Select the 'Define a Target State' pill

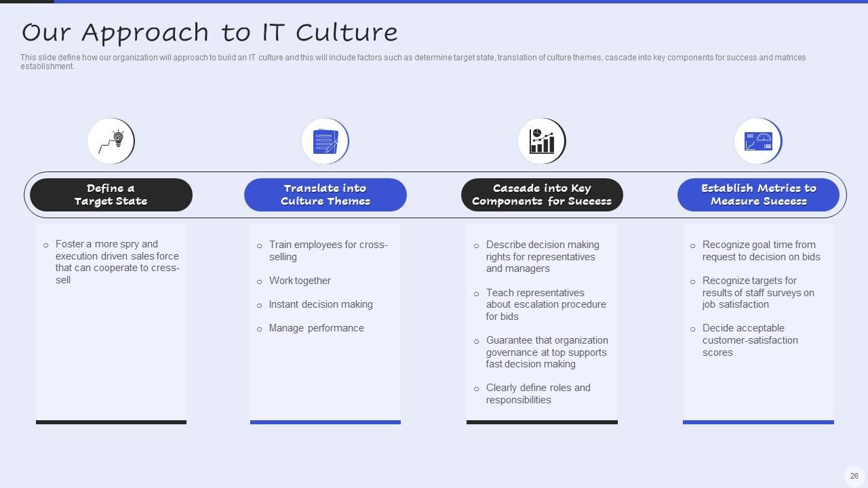tap(111, 195)
